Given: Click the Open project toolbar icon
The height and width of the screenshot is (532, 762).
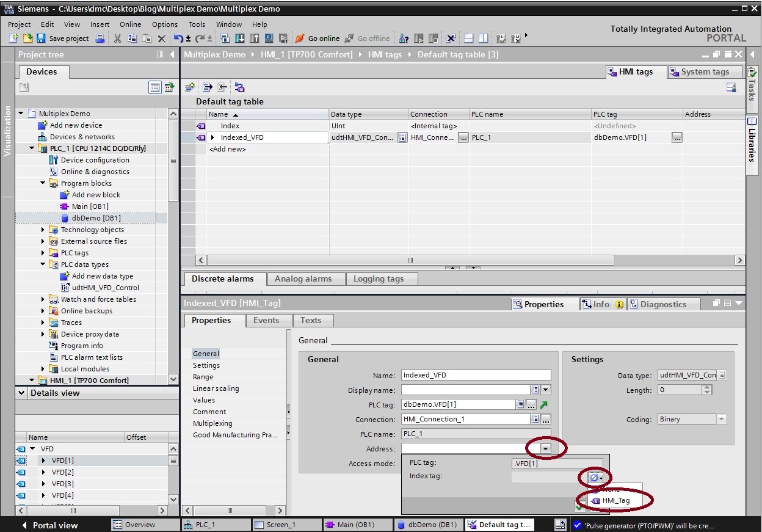Looking at the screenshot, I should (27, 38).
